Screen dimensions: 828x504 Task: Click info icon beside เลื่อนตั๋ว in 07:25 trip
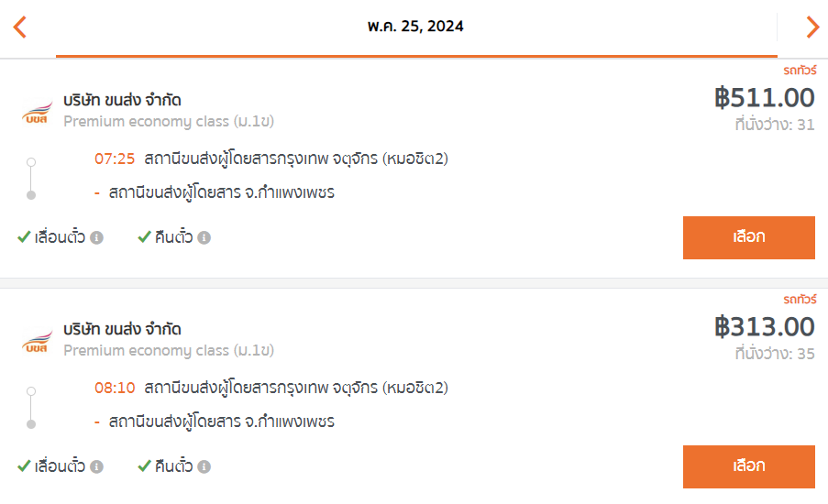tap(96, 238)
